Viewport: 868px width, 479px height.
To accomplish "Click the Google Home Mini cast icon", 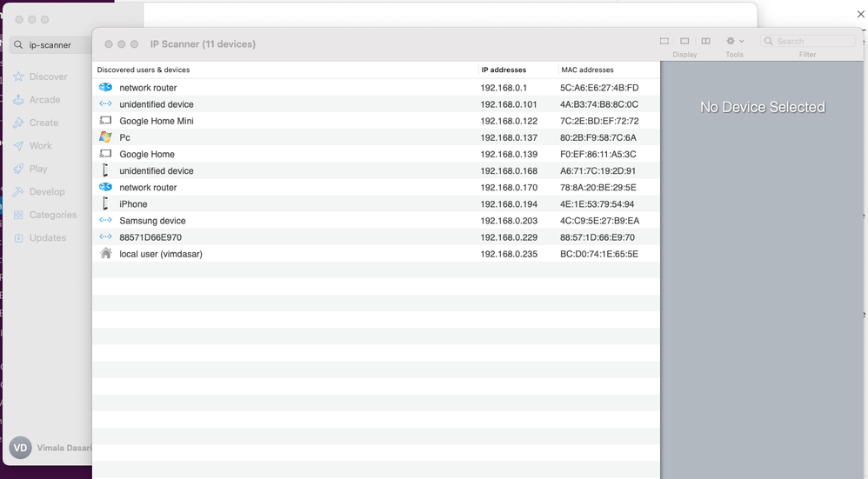I will click(x=105, y=121).
